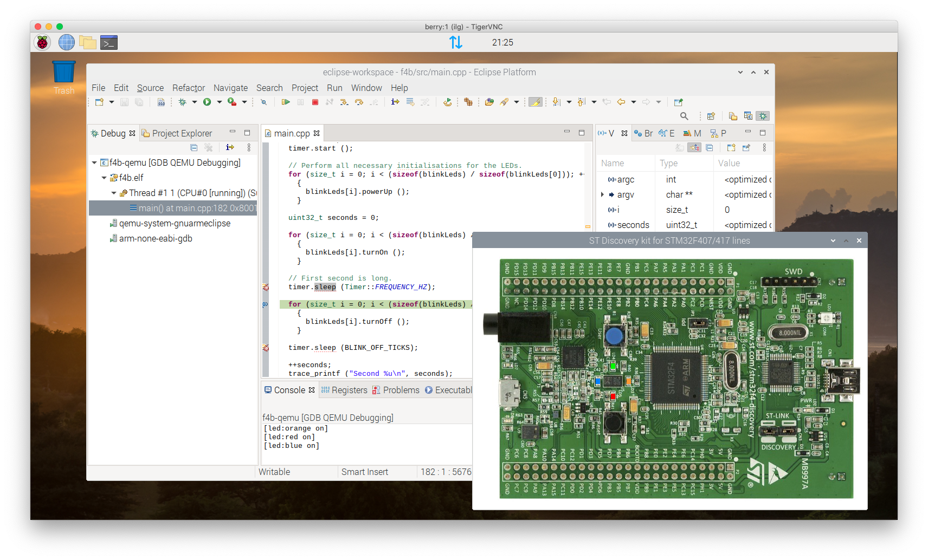Click the Step Over icon
This screenshot has width=928, height=560.
click(359, 102)
